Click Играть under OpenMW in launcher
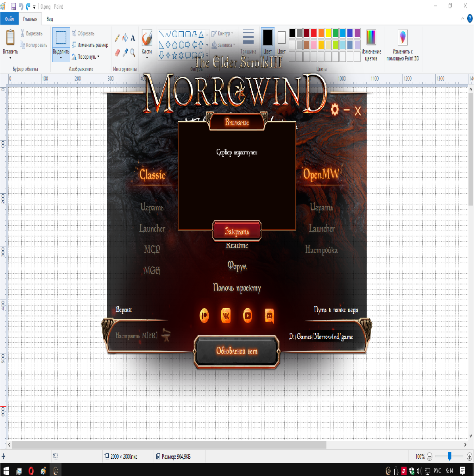 [x=322, y=207]
